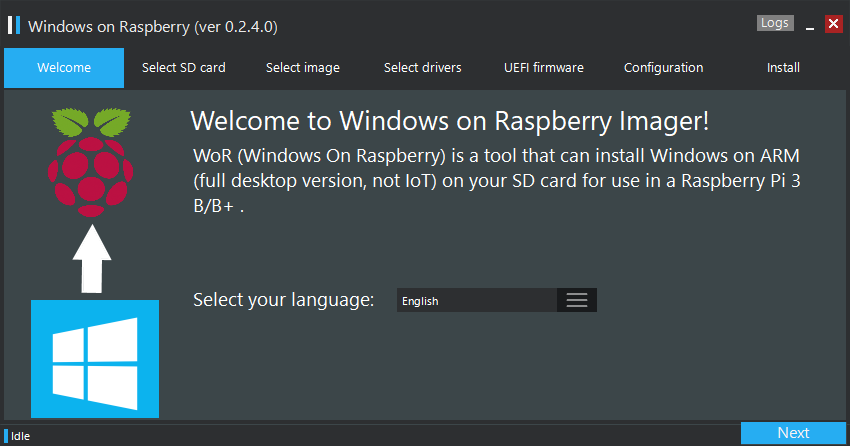Screen dimensions: 850x446
Task: Expand language dropdown hamburger button
Action: (577, 300)
